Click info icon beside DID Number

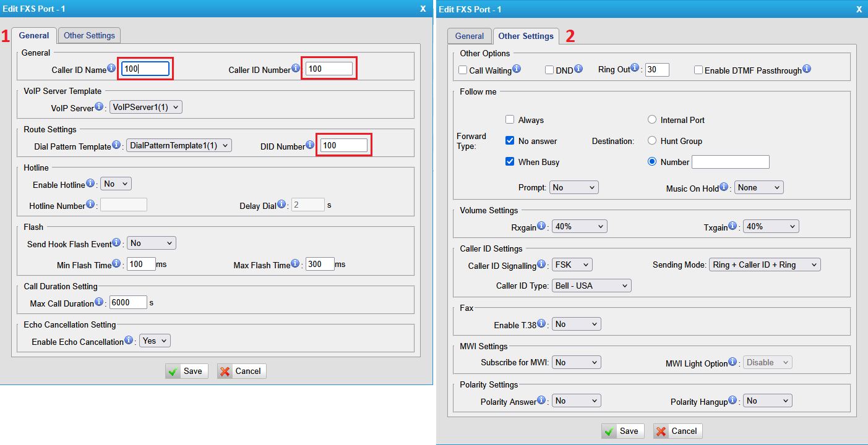coord(311,146)
